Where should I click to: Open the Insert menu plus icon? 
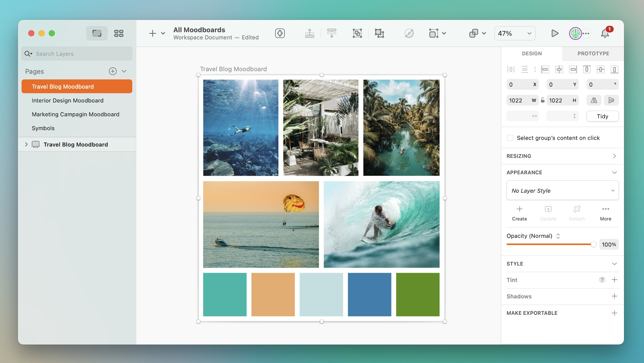[x=153, y=33]
